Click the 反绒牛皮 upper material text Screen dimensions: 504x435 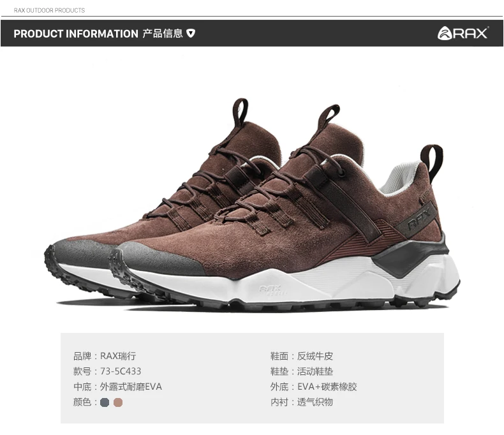tap(315, 356)
